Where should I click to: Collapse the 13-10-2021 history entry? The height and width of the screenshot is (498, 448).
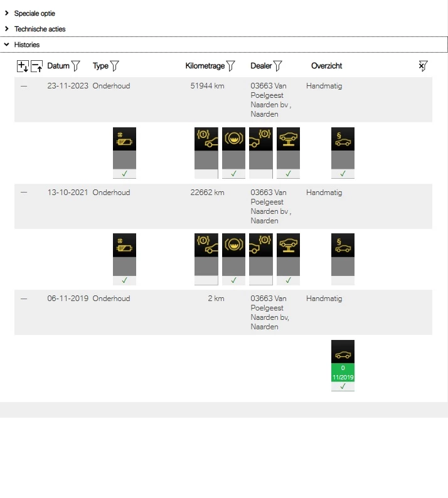(x=24, y=192)
